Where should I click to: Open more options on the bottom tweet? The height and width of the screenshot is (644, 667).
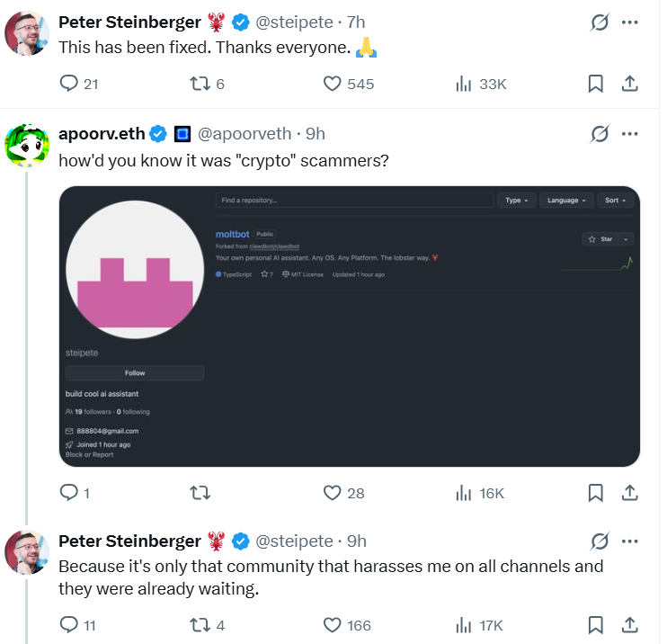pos(630,541)
